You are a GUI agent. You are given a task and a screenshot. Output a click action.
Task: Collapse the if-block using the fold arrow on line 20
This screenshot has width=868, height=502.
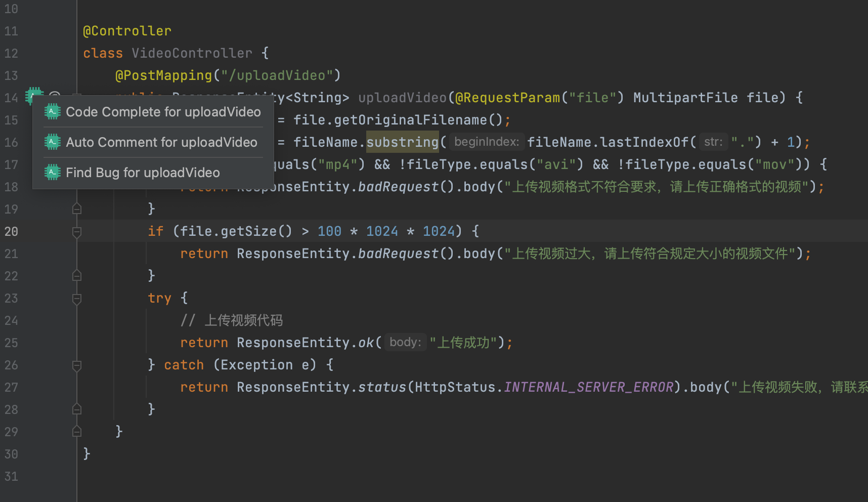(76, 231)
